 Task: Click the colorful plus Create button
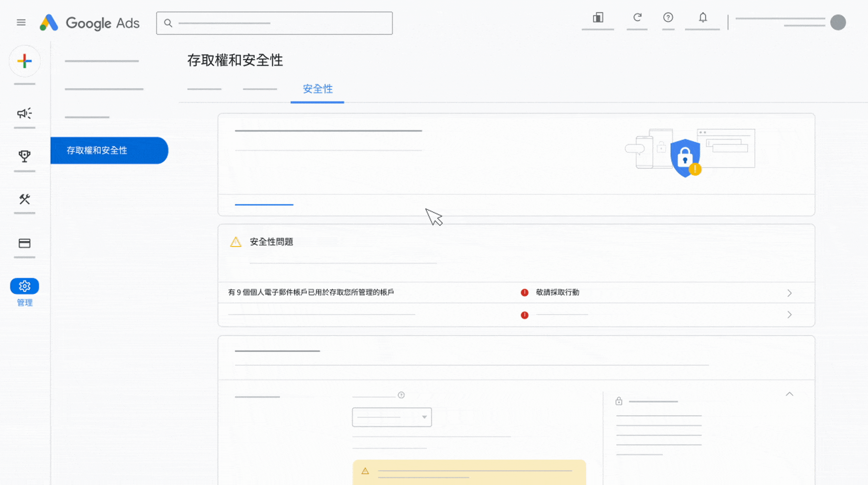coord(25,61)
